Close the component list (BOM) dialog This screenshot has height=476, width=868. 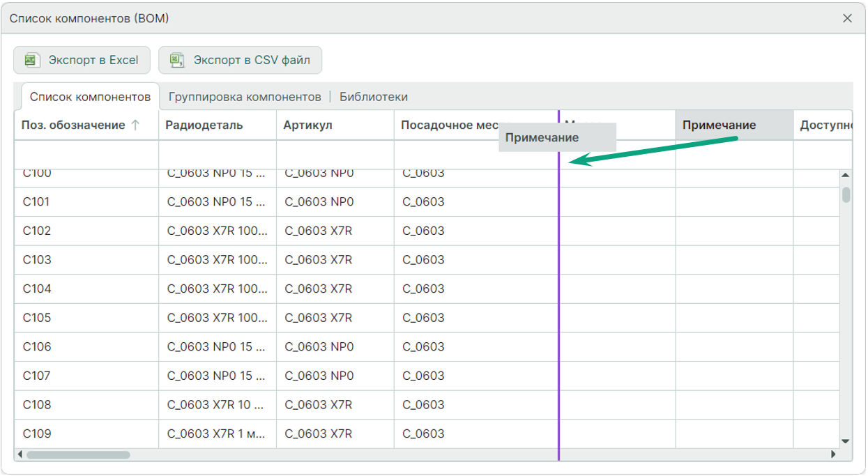[847, 19]
